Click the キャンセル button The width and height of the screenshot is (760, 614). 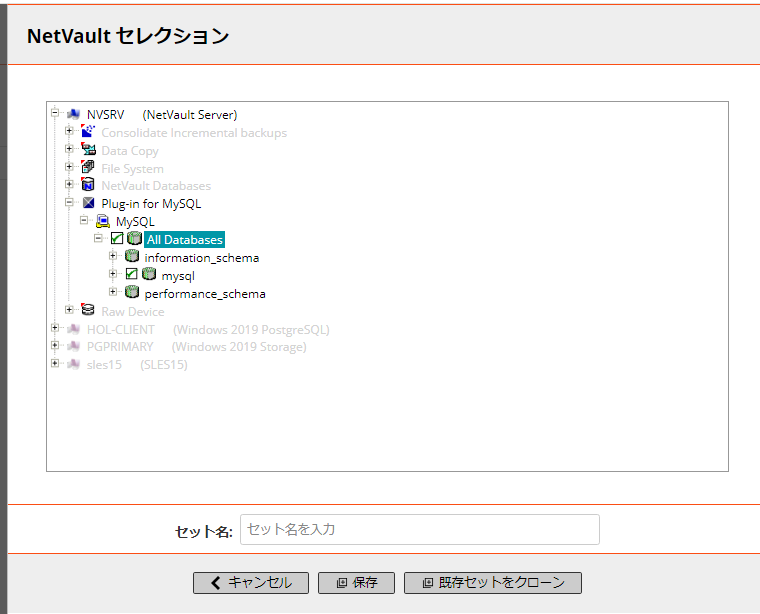[251, 583]
